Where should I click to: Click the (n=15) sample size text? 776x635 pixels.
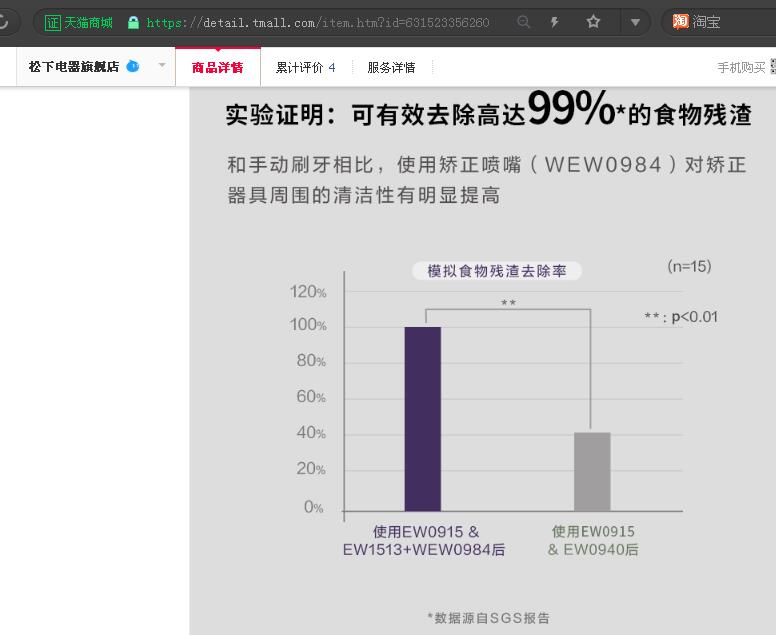(x=689, y=266)
